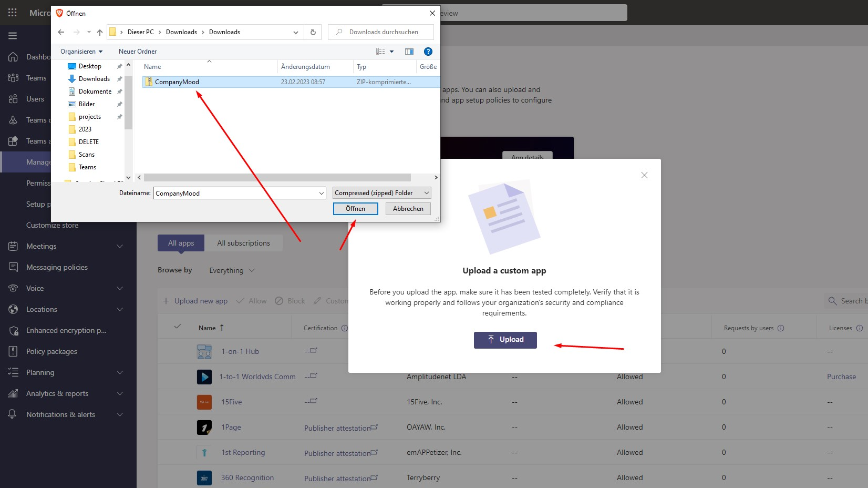Click the Policy packages icon

point(13,351)
